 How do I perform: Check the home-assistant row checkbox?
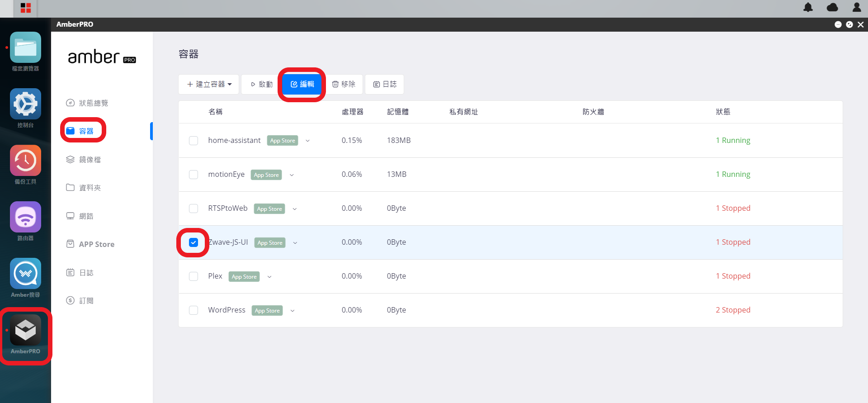click(x=193, y=141)
